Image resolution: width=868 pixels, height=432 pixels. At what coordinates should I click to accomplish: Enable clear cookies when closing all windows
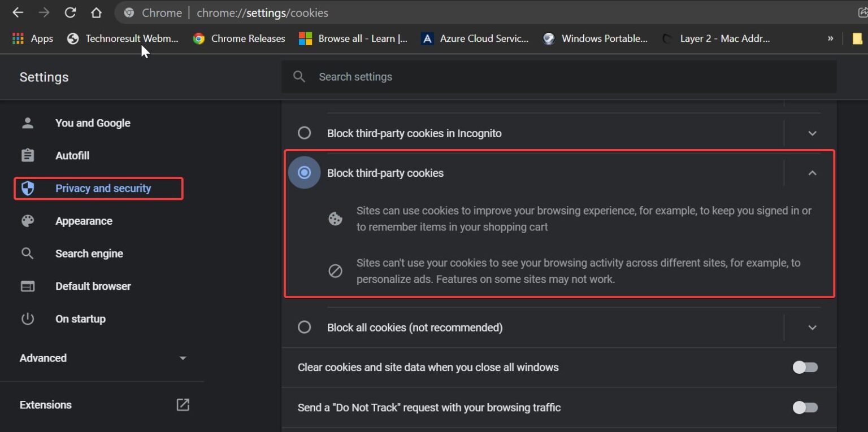(x=804, y=367)
